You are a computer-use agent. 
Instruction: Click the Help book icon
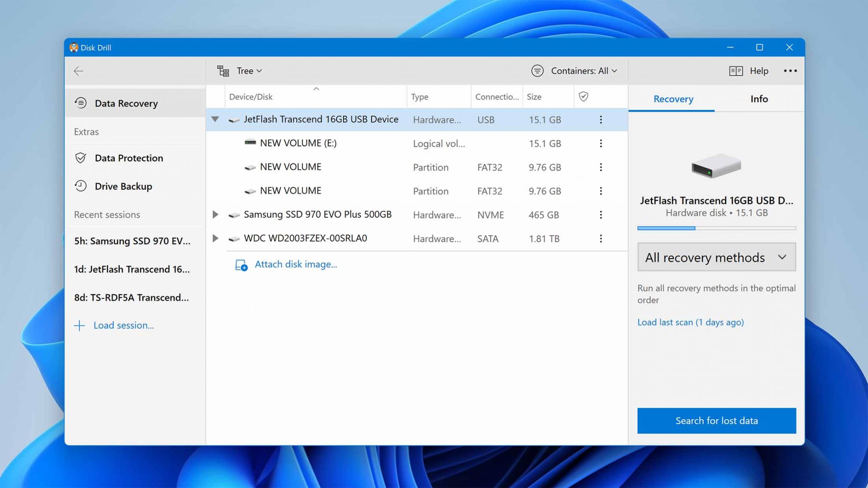tap(736, 71)
